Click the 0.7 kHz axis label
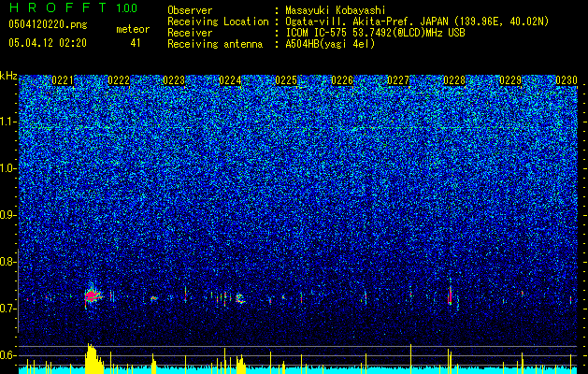Screen dimensions: 588x374 click(8, 309)
